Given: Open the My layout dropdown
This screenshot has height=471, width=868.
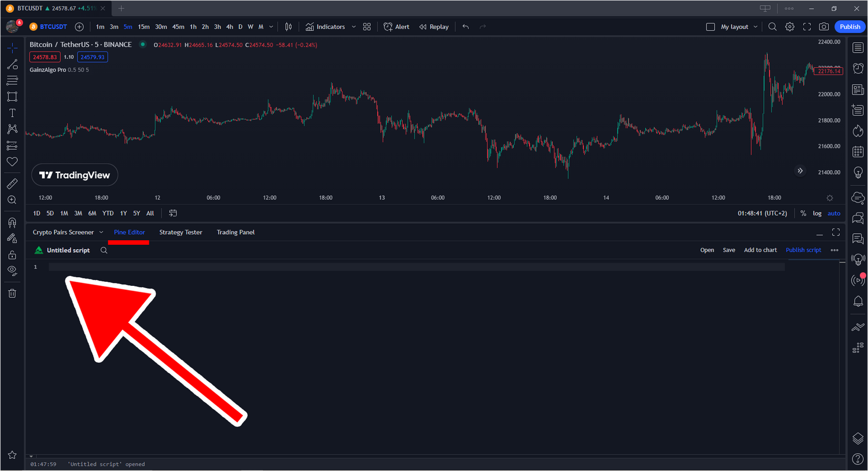Looking at the screenshot, I should (x=755, y=27).
